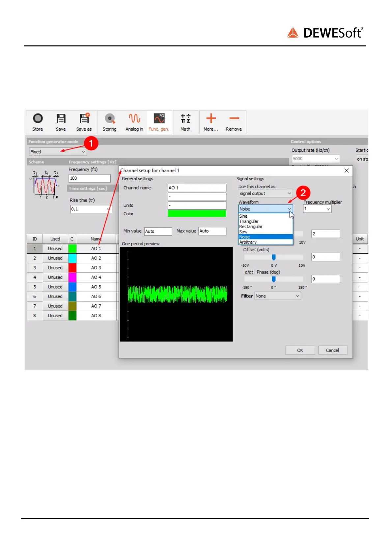The width and height of the screenshot is (392, 556).
Task: Toggle Unused button for AO 6
Action: pos(55,296)
